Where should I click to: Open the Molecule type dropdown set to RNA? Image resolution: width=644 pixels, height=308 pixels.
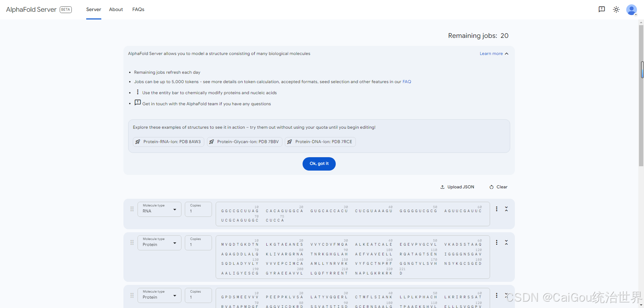(x=159, y=209)
